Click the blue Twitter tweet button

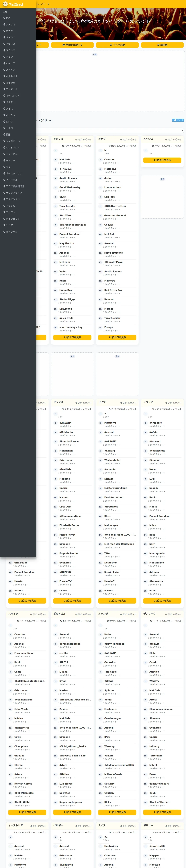pyautogui.click(x=178, y=120)
